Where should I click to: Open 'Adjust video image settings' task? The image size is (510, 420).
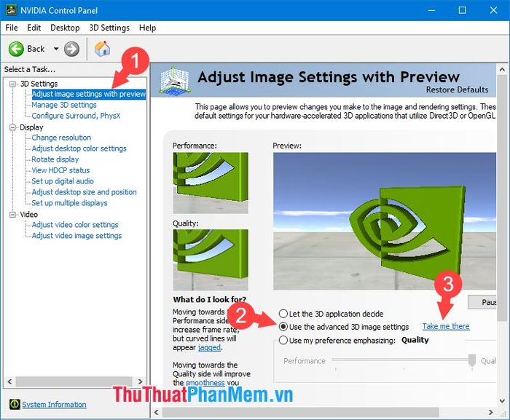click(x=76, y=236)
